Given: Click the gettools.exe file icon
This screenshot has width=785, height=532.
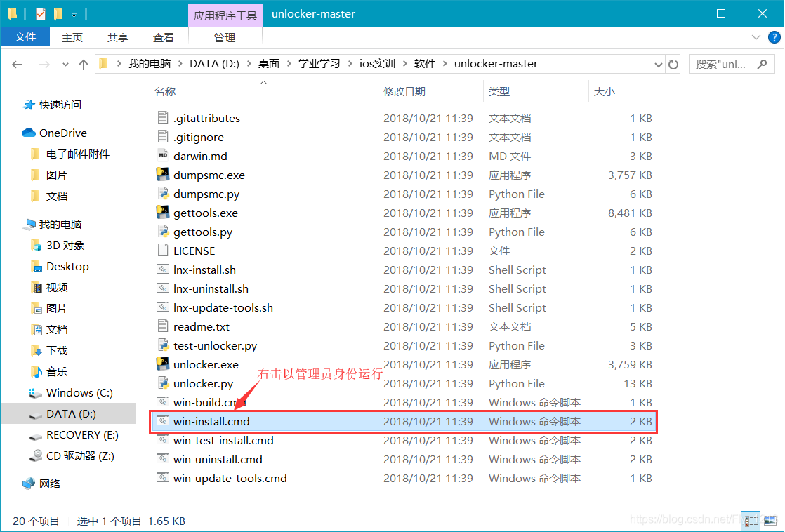Looking at the screenshot, I should click(x=163, y=213).
